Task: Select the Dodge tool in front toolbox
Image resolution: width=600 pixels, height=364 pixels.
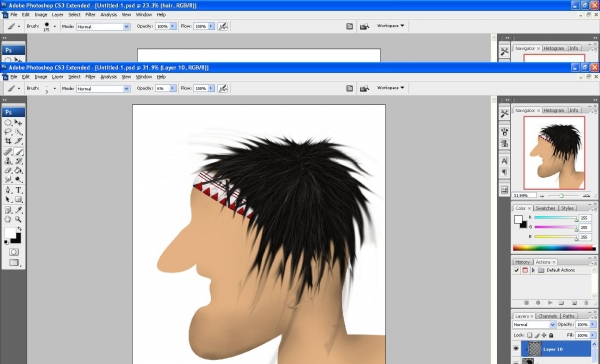Action: [x=18, y=180]
